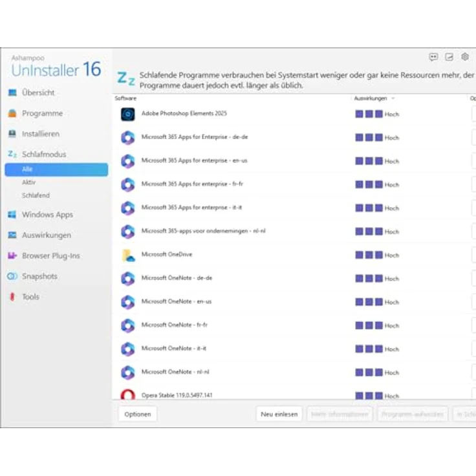
Task: Click icon of Microsoft OneNote it-it
Action: [x=128, y=349]
